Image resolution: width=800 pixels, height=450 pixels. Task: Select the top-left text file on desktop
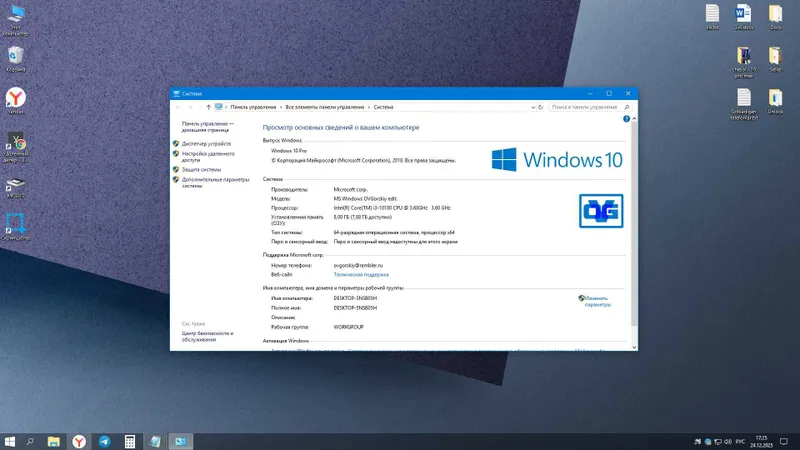[712, 17]
